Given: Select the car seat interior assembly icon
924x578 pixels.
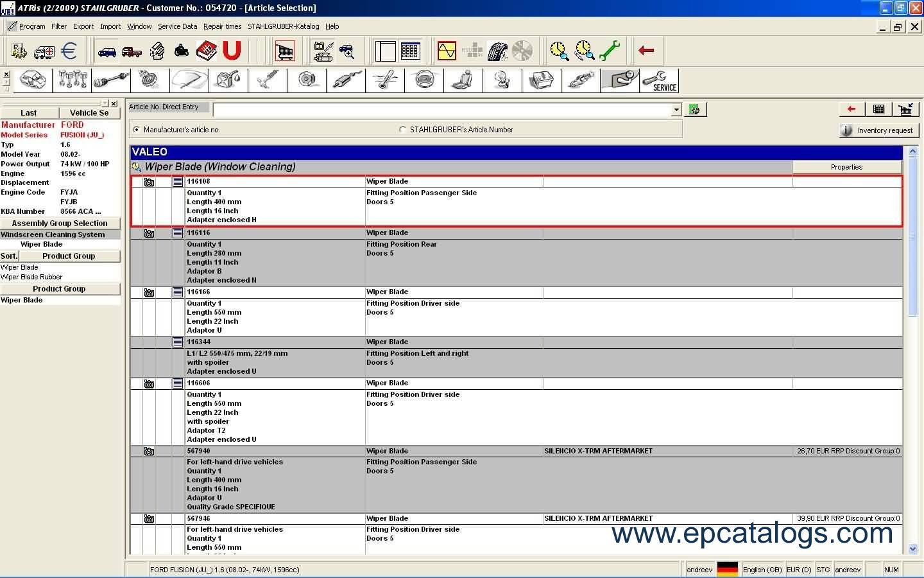Looking at the screenshot, I should [x=463, y=80].
